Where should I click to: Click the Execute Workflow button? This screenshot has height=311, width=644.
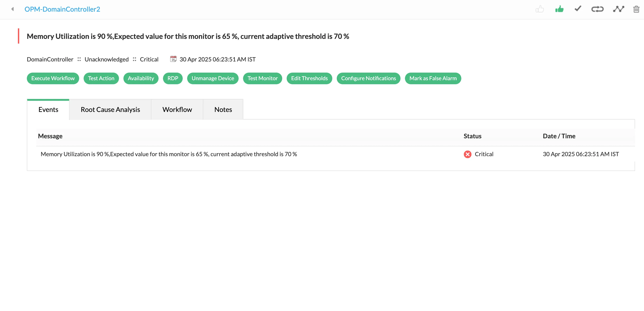(53, 78)
